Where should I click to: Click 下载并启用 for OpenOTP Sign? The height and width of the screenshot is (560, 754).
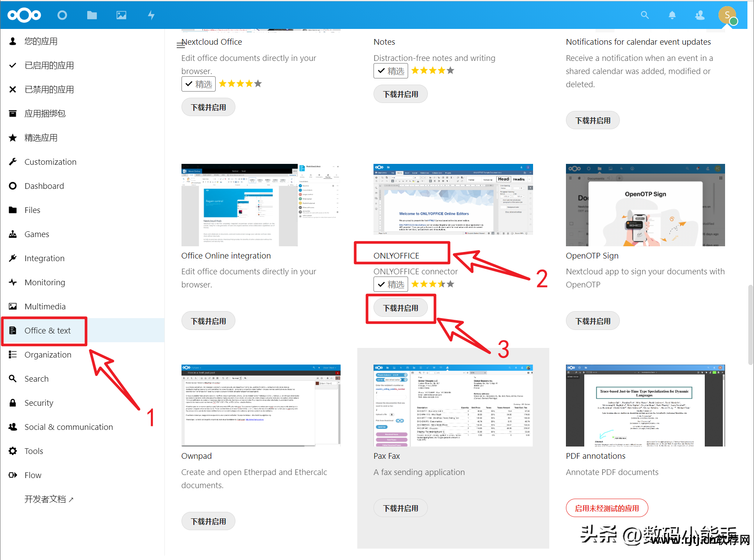click(593, 321)
